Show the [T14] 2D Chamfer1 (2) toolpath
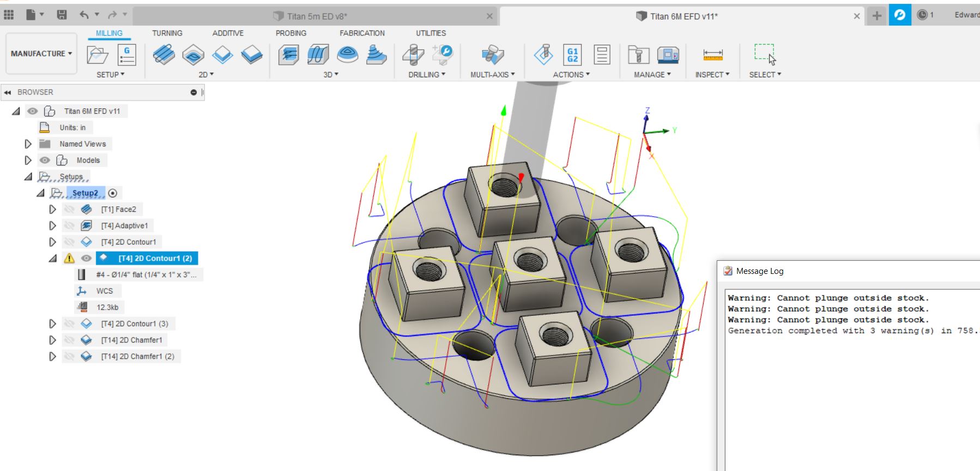Viewport: 980px width, 471px height. click(69, 357)
